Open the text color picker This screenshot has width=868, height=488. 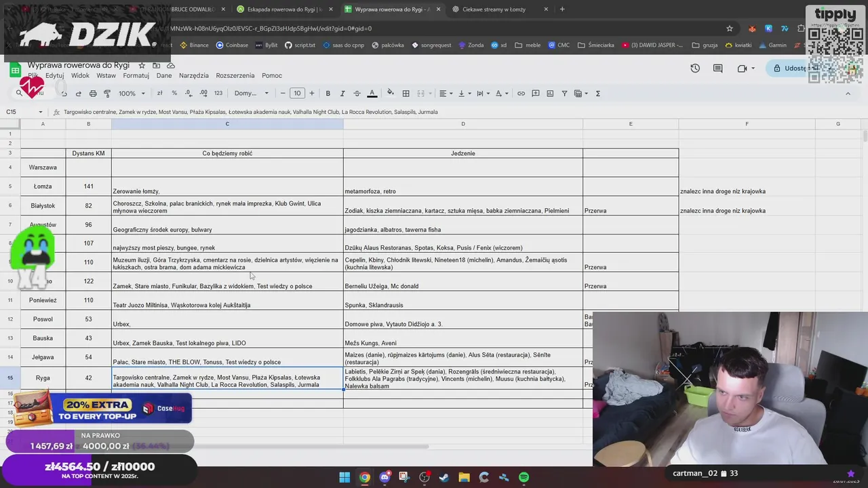coord(372,94)
